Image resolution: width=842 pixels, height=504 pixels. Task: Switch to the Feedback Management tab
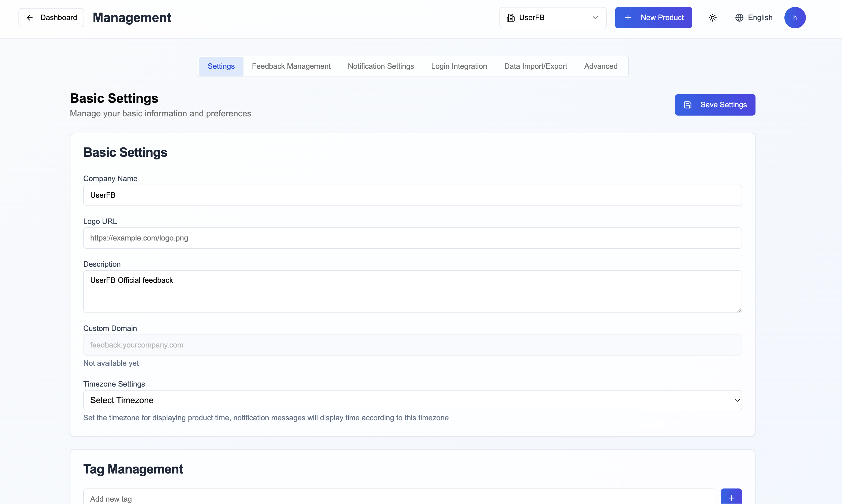(291, 66)
